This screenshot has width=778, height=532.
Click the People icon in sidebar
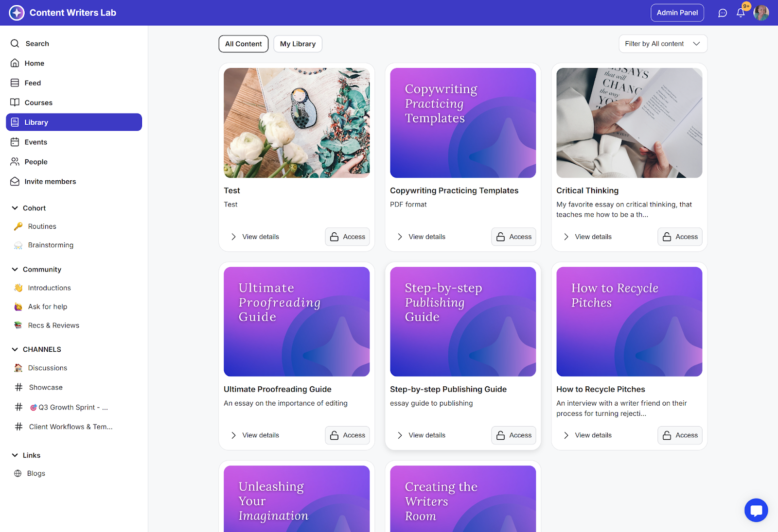click(15, 162)
